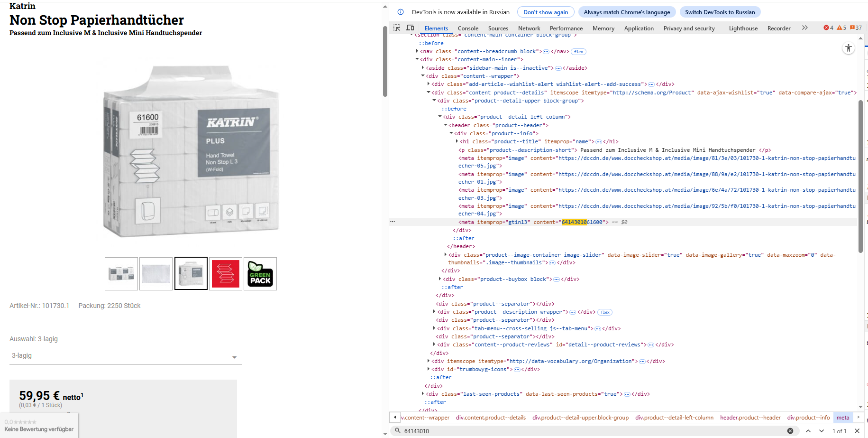Open the 3-lagig selection dropdown
The image size is (868, 438).
coord(126,356)
